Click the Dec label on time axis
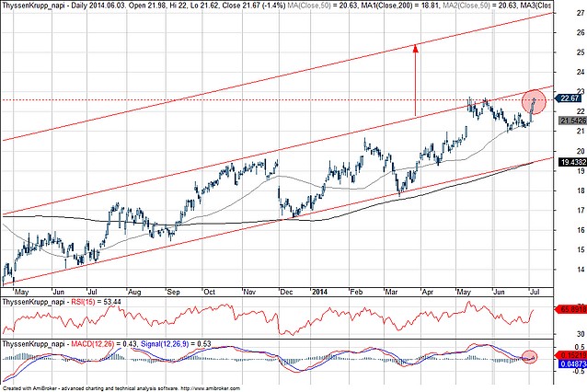This screenshot has width=587, height=392. pyautogui.click(x=286, y=292)
